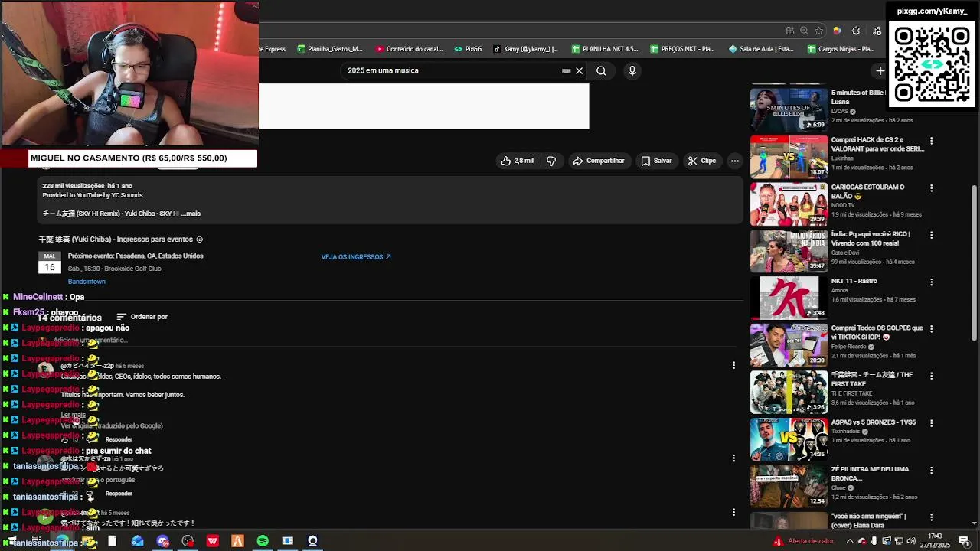Expand description via '...mais'
Viewport: 980px width, 551px height.
pyautogui.click(x=191, y=214)
